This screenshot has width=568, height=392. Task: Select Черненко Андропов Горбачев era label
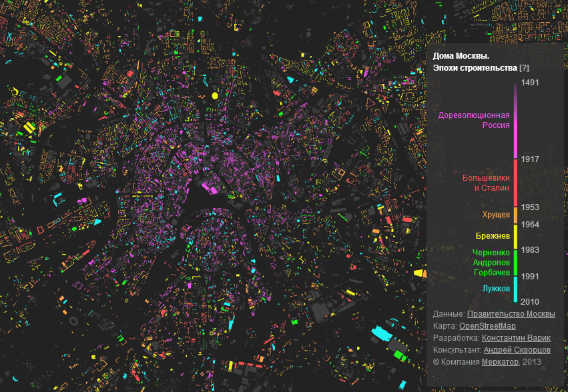pyautogui.click(x=491, y=263)
